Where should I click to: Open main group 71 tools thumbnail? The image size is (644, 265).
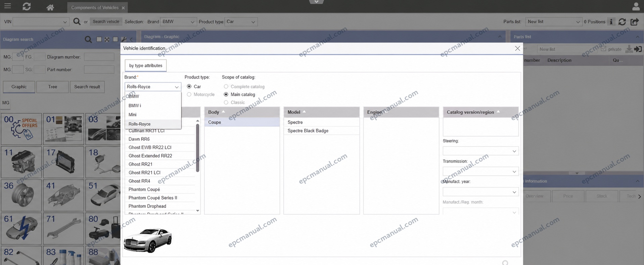coord(63,228)
